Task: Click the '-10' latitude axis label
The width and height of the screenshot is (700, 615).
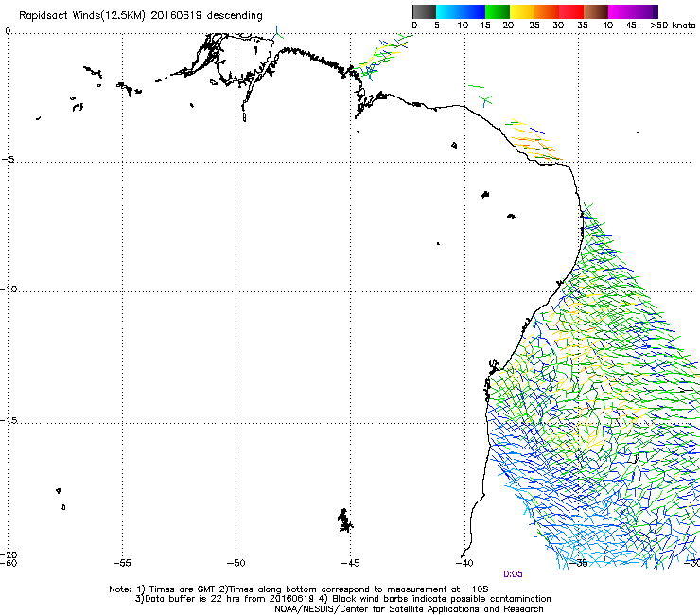Action: (9, 289)
